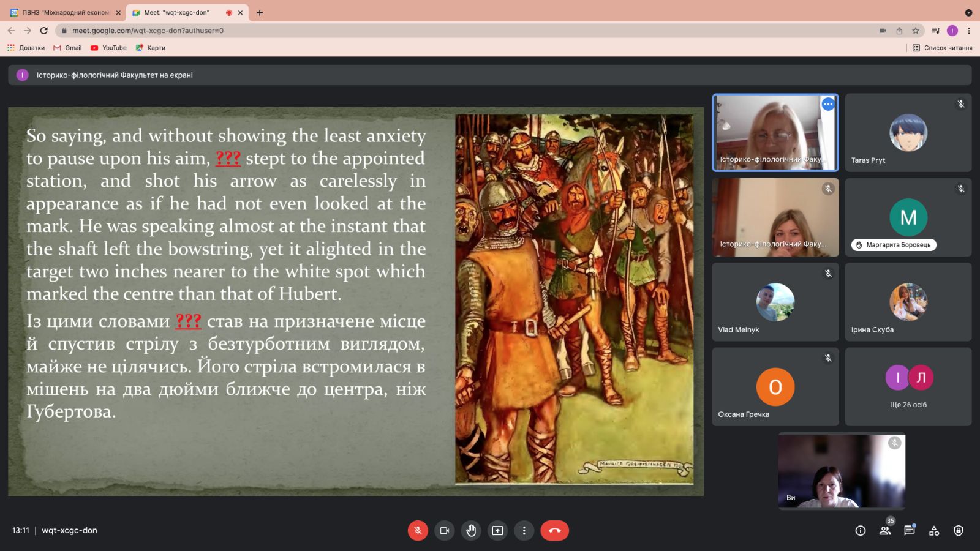Image resolution: width=980 pixels, height=551 pixels.
Task: Click the muted mic icon on Оксана Гречка tile
Action: click(828, 358)
